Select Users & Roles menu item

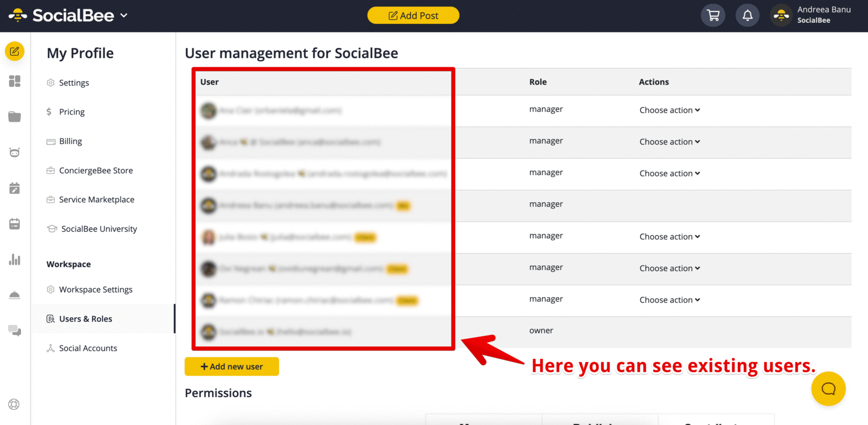[103, 319]
